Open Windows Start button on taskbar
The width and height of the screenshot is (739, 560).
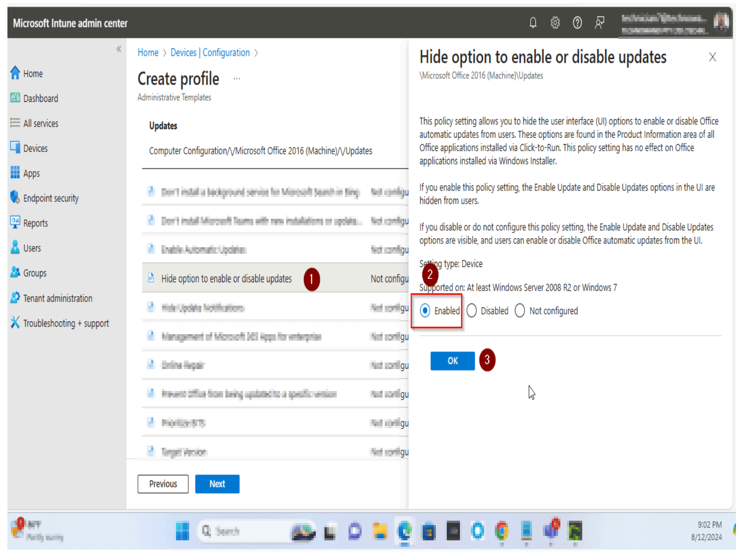[x=182, y=531]
